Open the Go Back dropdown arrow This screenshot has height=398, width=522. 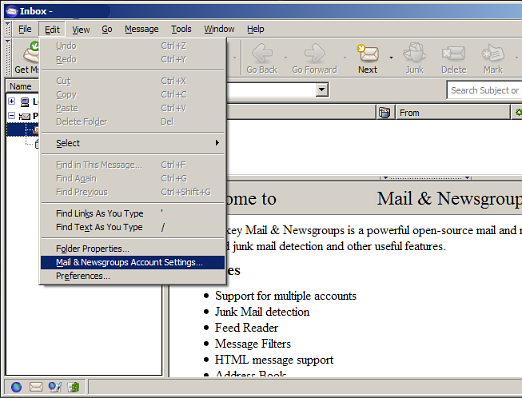click(x=286, y=58)
